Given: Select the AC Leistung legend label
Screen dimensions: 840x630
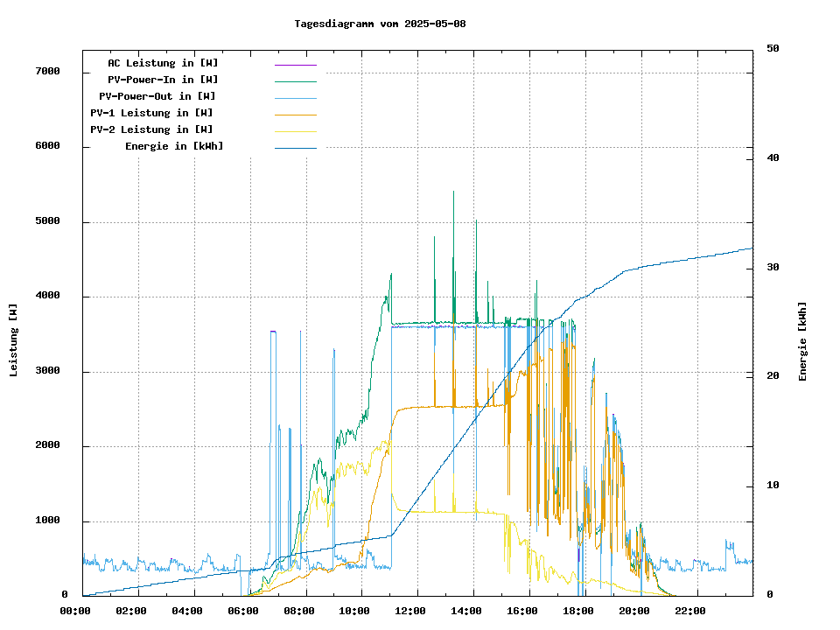Looking at the screenshot, I should pyautogui.click(x=163, y=63).
